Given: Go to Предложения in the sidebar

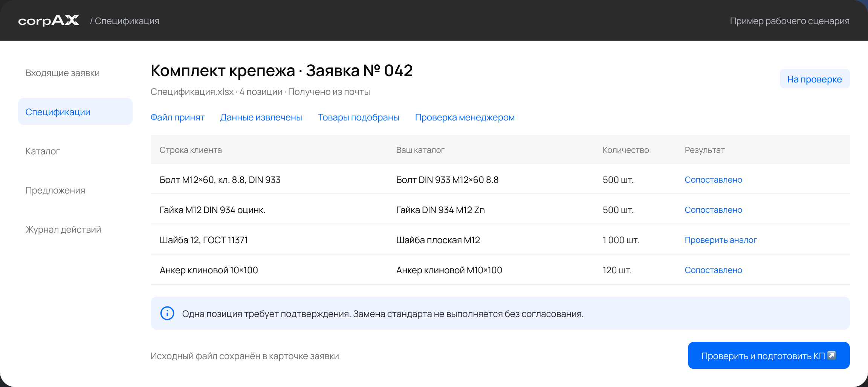Looking at the screenshot, I should [x=55, y=190].
